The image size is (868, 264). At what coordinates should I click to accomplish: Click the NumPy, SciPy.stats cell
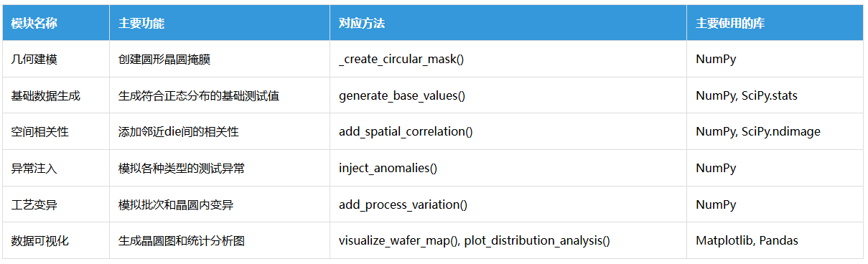tap(775, 95)
